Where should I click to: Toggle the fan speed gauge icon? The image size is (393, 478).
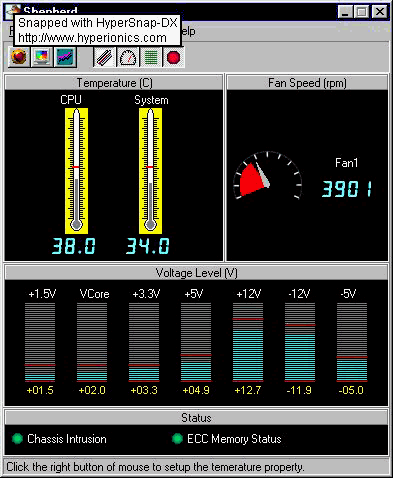(x=128, y=57)
